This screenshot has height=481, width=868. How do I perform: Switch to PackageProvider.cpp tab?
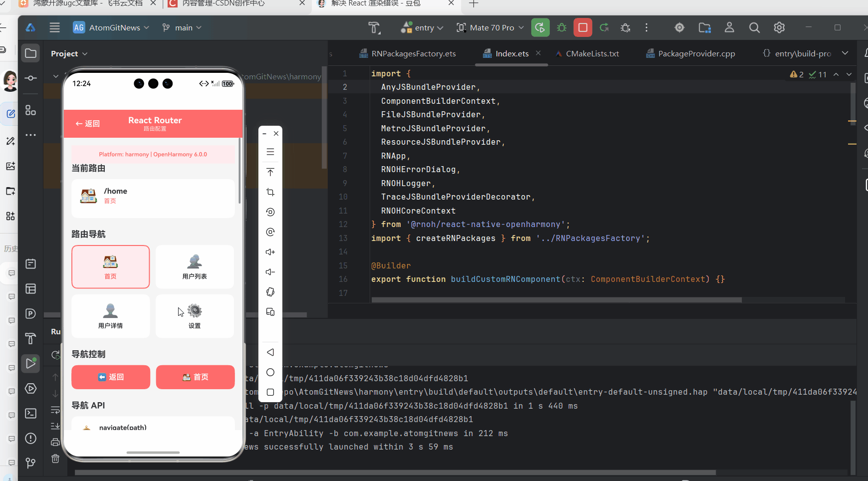(x=690, y=53)
